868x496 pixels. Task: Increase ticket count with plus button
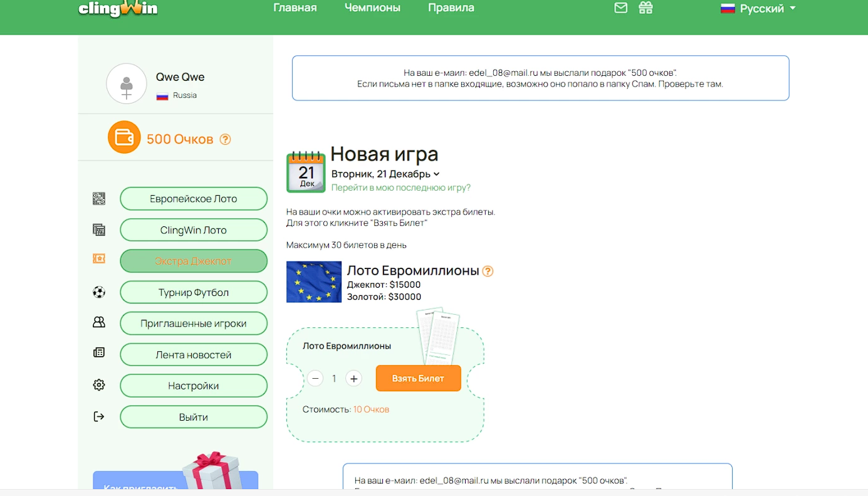tap(353, 379)
